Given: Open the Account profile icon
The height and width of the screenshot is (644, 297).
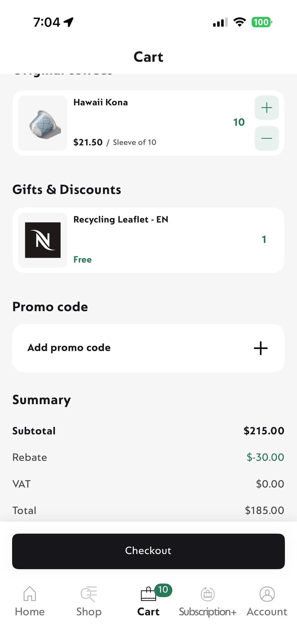Looking at the screenshot, I should (267, 594).
